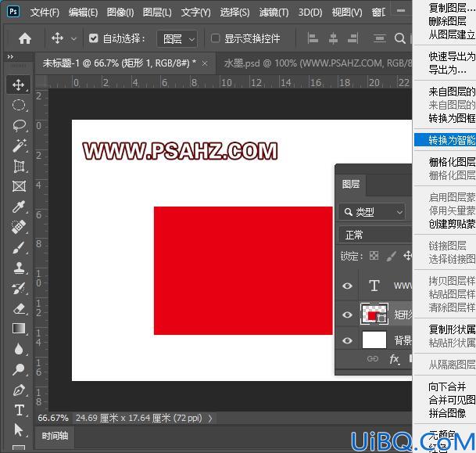Open the 图层(L) menu
This screenshot has height=453, width=476.
(157, 13)
